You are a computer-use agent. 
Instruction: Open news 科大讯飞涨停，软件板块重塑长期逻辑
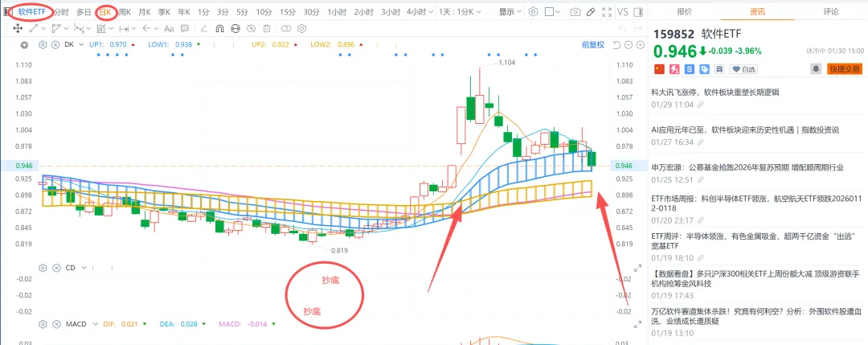click(716, 92)
